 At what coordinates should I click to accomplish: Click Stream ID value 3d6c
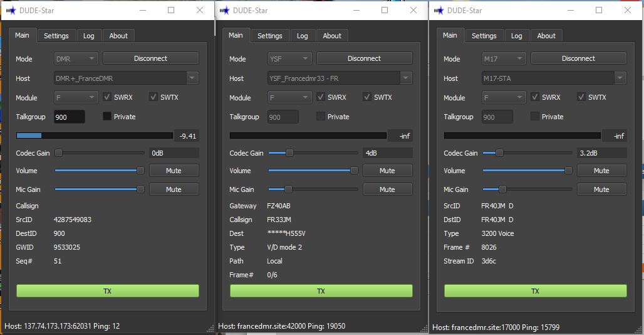pos(489,261)
